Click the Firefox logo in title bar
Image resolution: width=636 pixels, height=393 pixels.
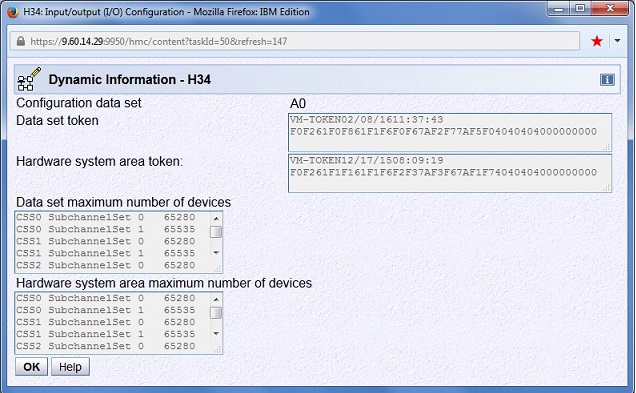[x=13, y=12]
